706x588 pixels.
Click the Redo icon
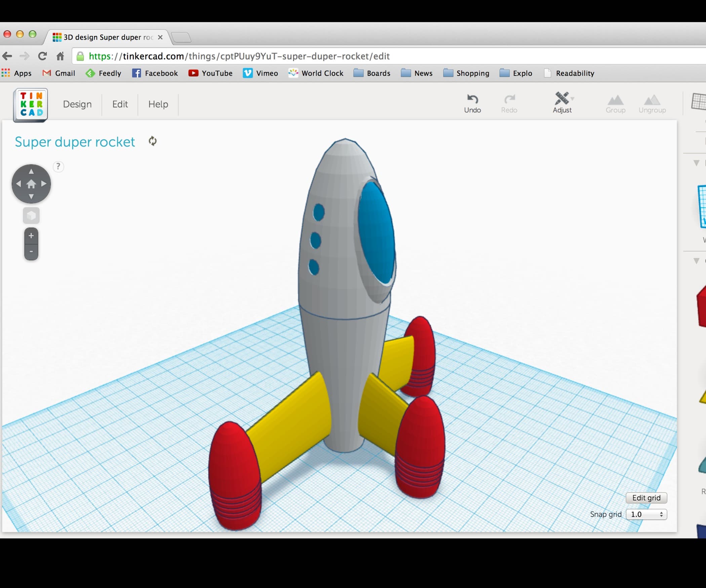509,101
